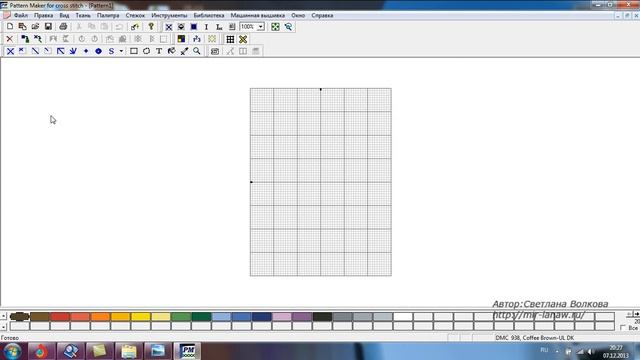Image resolution: width=640 pixels, height=360 pixels.
Task: Click the taskbar clock showing 07.12.2013
Action: [x=616, y=351]
